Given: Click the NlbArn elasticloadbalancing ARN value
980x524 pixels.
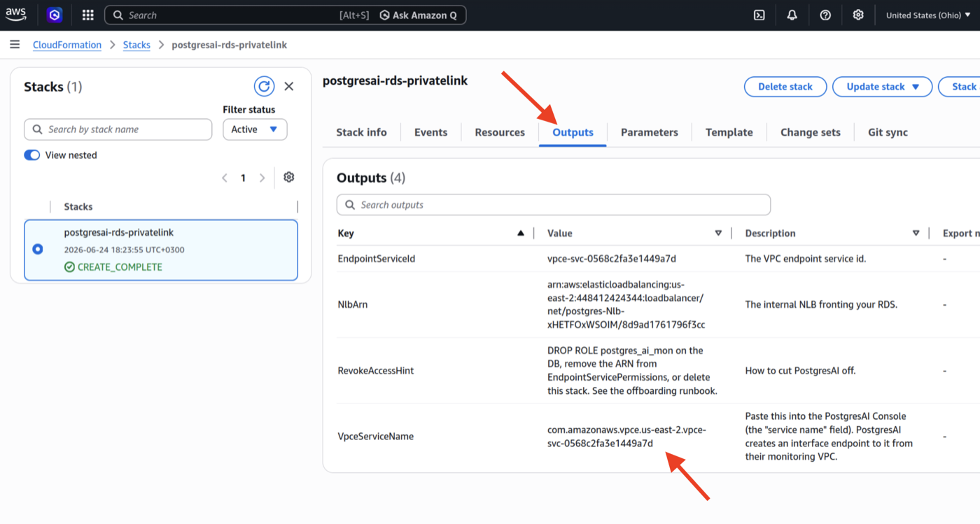Looking at the screenshot, I should [x=626, y=305].
